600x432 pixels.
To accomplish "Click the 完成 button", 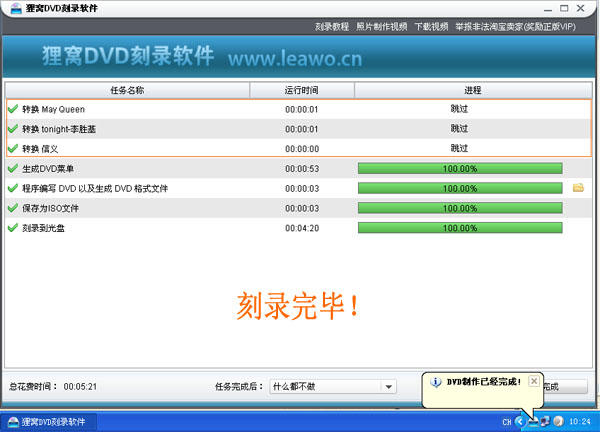I will click(x=566, y=386).
